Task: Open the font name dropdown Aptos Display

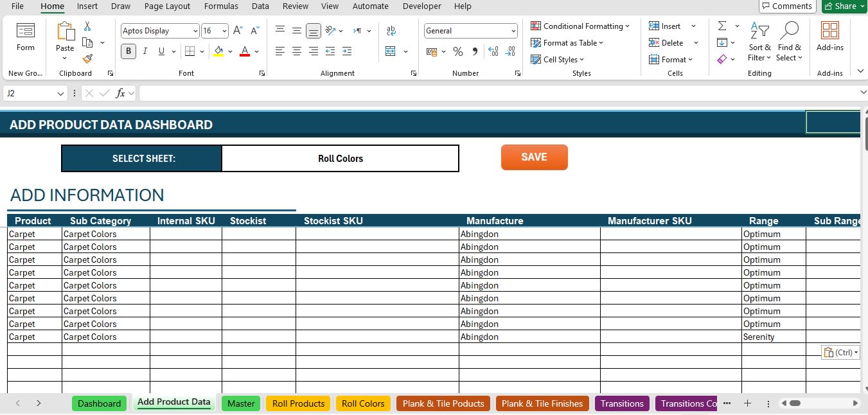Action: [195, 31]
